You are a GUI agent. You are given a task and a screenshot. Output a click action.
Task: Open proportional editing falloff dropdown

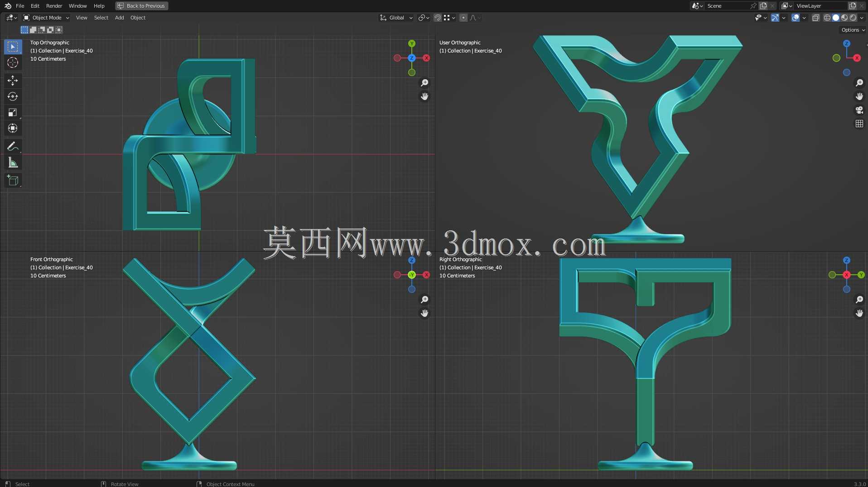475,18
